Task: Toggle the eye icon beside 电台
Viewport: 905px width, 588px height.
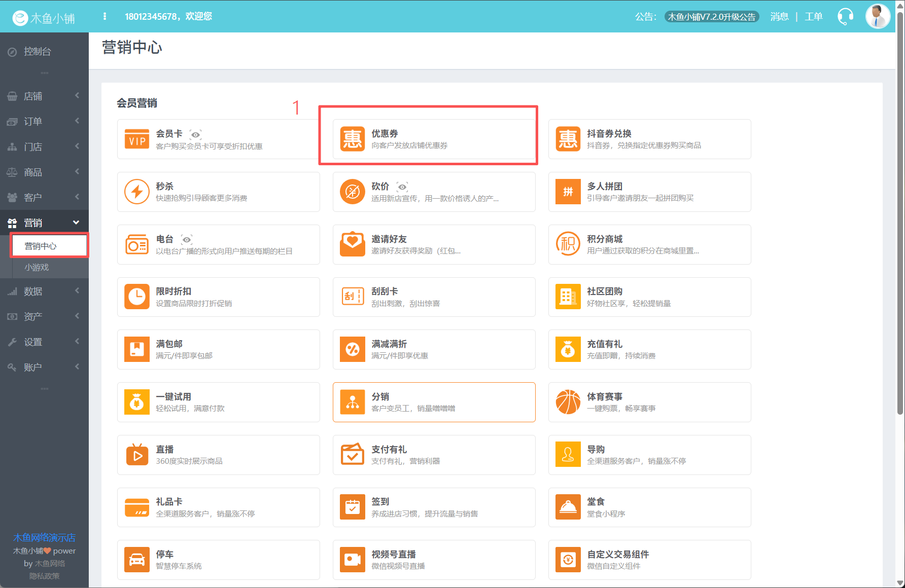Action: (x=187, y=240)
